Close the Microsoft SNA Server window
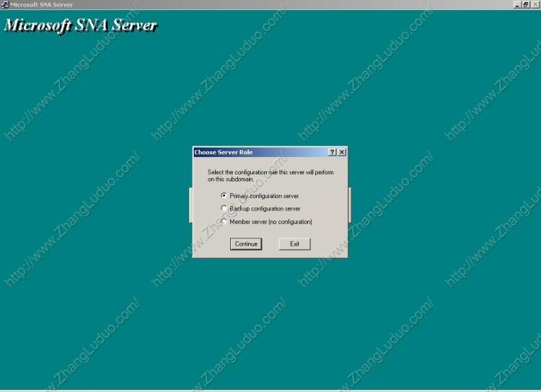The height and width of the screenshot is (392, 541). pos(536,4)
